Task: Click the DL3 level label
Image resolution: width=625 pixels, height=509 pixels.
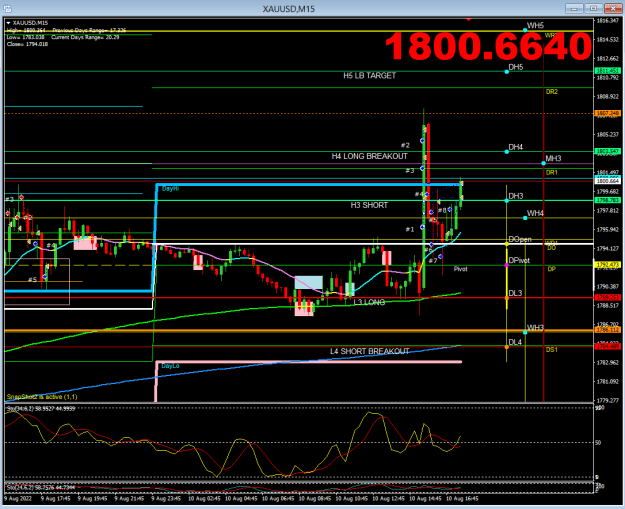Action: [515, 293]
